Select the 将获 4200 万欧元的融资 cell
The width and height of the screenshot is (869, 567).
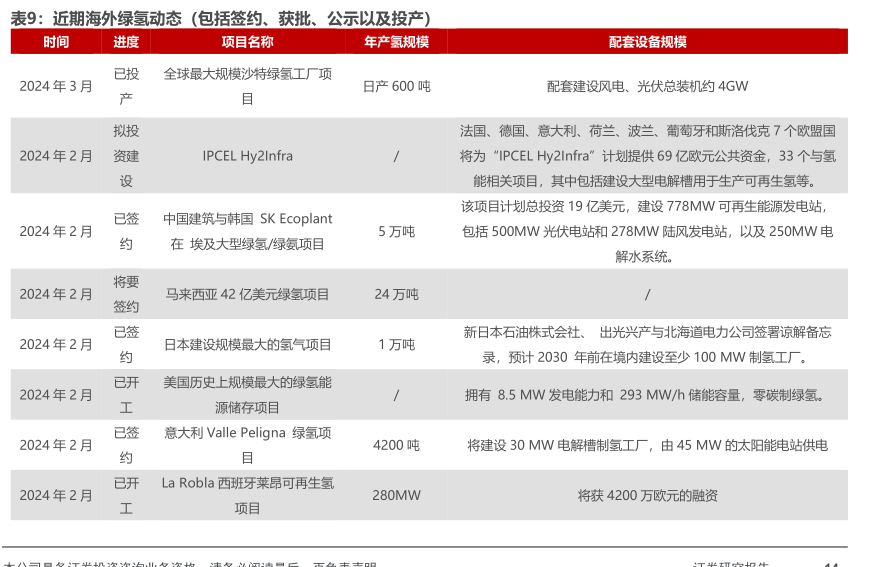click(647, 495)
